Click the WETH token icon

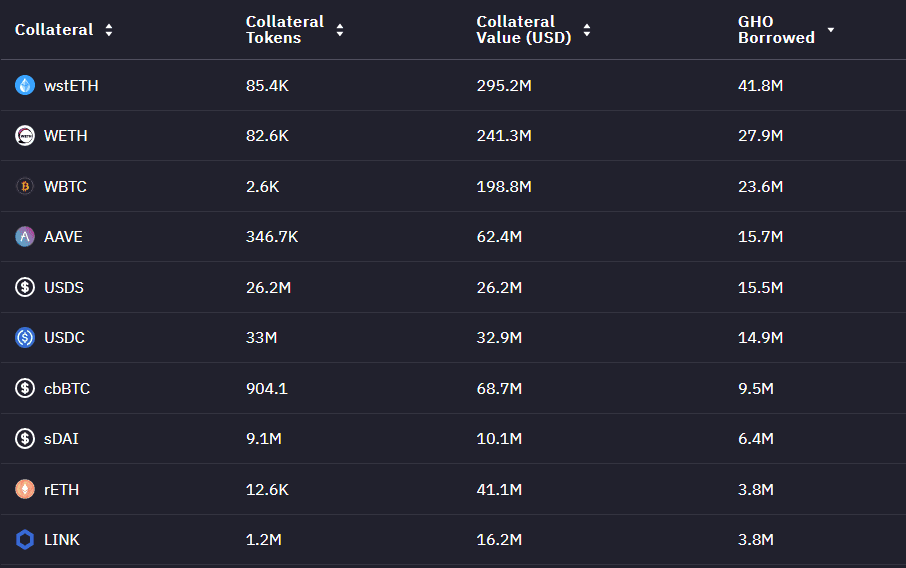click(25, 136)
